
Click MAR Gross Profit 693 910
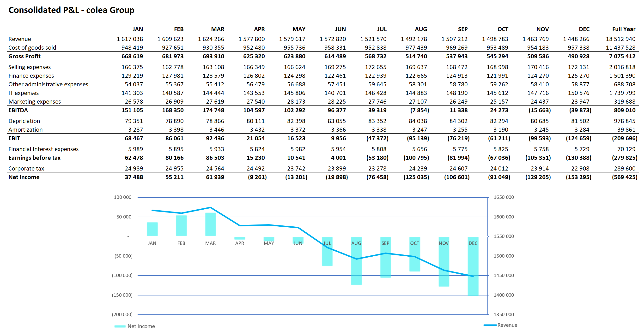(213, 56)
